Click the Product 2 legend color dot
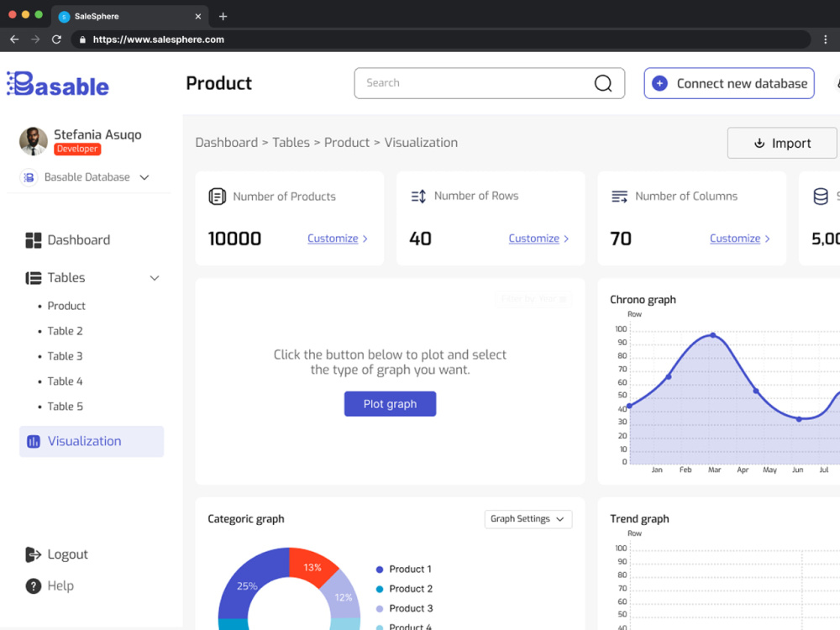The image size is (840, 630). click(380, 590)
